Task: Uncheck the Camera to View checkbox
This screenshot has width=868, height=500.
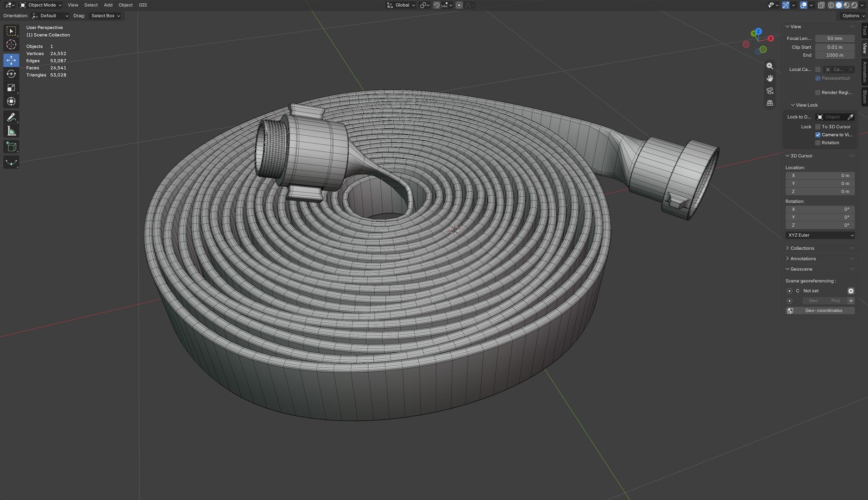Action: [x=818, y=135]
